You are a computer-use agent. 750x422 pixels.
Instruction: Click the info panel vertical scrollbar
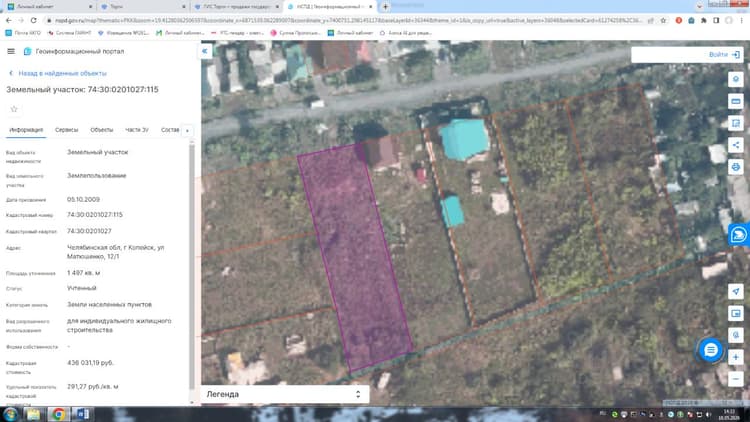coord(192,266)
